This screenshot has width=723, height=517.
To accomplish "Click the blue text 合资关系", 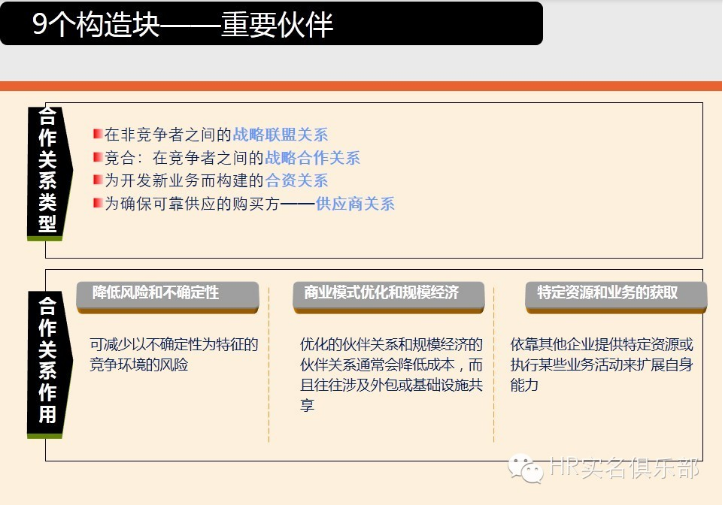I will point(296,180).
